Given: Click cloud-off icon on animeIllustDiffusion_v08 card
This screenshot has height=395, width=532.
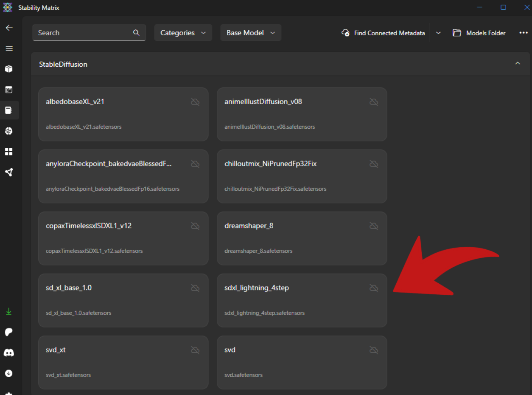Looking at the screenshot, I should coord(374,102).
